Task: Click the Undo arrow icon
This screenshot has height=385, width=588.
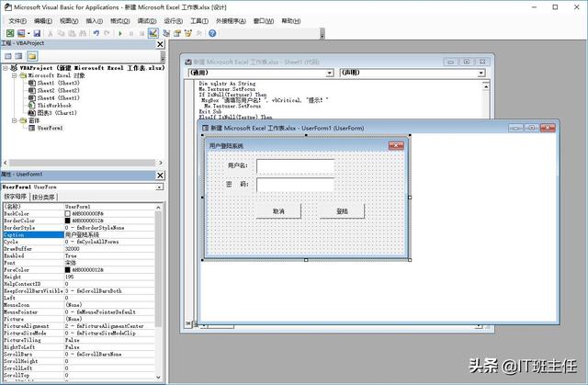Action: pyautogui.click(x=96, y=33)
